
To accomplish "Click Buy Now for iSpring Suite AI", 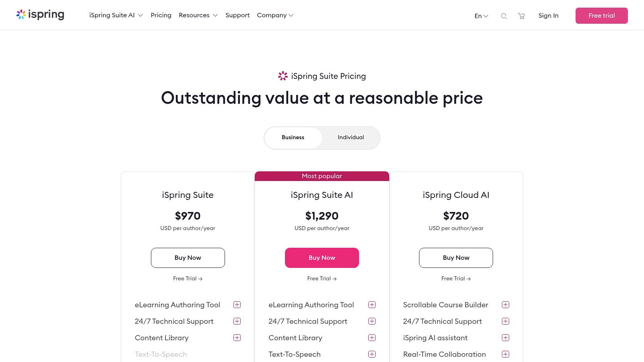I will click(322, 258).
